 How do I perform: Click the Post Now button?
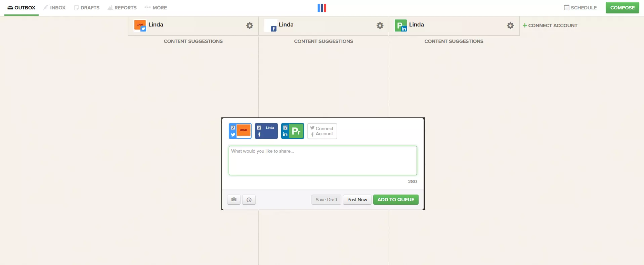click(x=357, y=200)
